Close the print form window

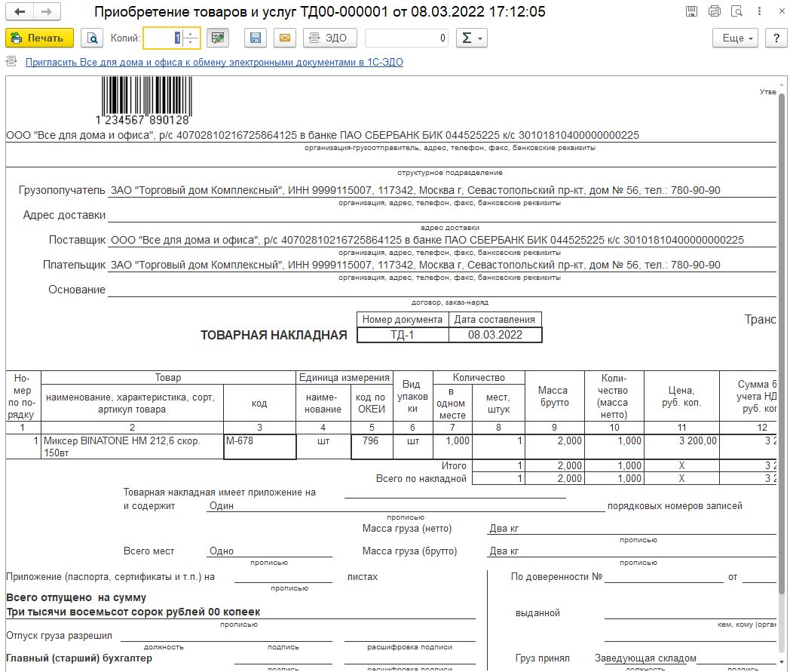[782, 11]
